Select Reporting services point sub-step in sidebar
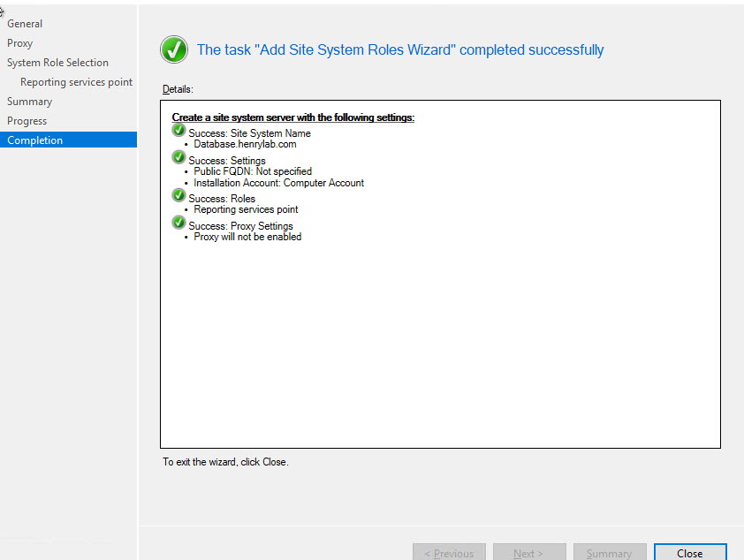 pyautogui.click(x=76, y=82)
